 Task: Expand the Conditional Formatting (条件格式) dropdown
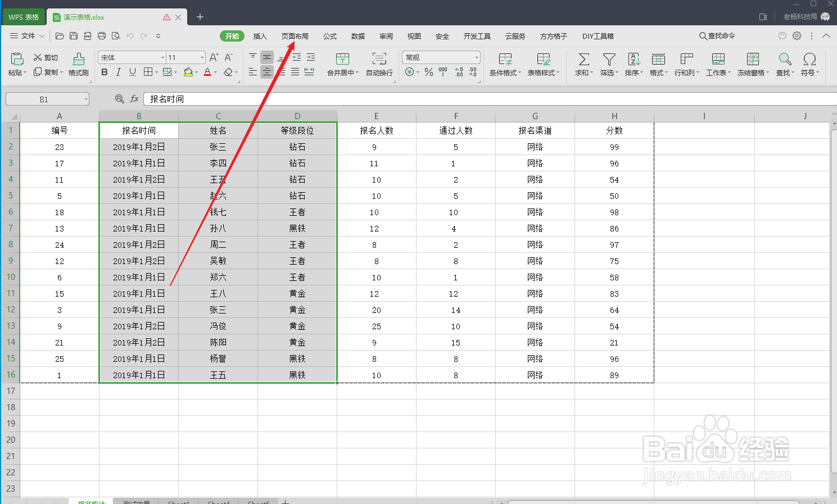pyautogui.click(x=519, y=73)
